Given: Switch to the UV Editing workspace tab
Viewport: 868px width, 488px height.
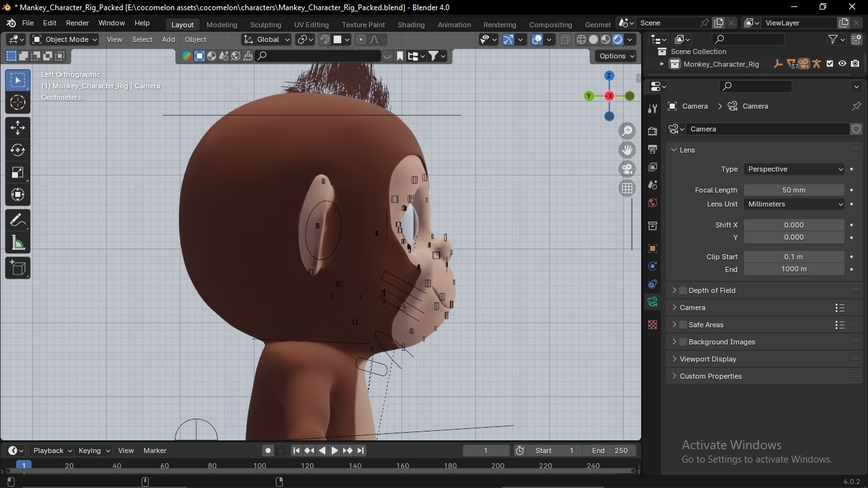Looking at the screenshot, I should pyautogui.click(x=311, y=25).
